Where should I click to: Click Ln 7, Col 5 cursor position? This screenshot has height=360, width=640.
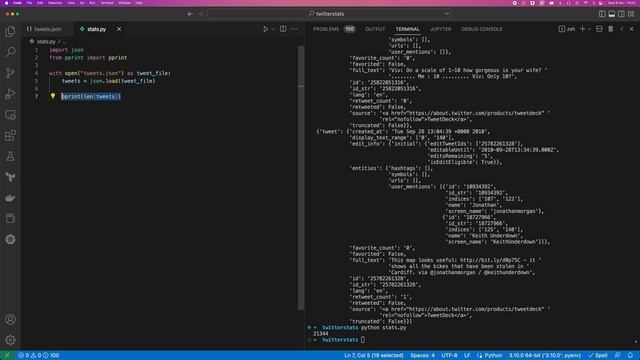point(373,355)
